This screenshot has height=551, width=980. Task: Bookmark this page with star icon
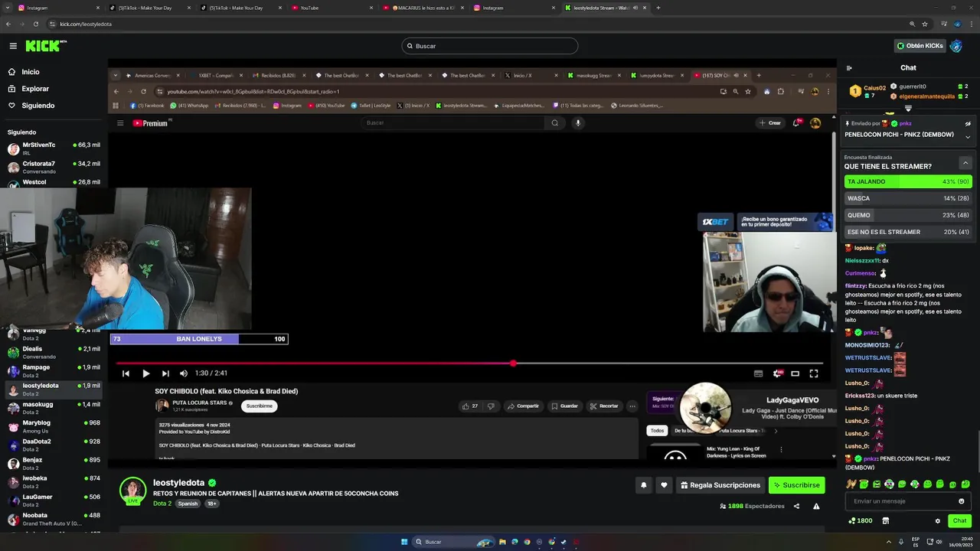coord(925,24)
